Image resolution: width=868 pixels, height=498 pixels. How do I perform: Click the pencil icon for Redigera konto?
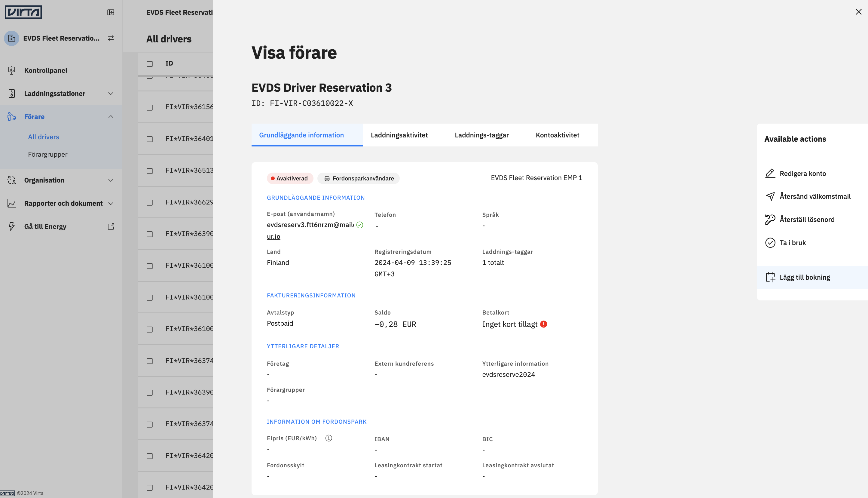point(770,174)
